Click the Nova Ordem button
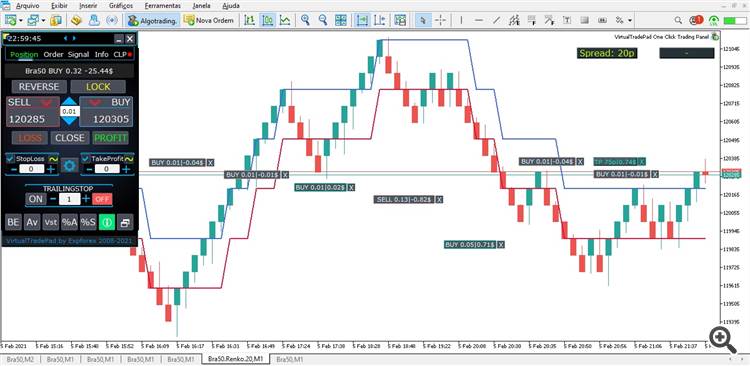 [x=209, y=20]
